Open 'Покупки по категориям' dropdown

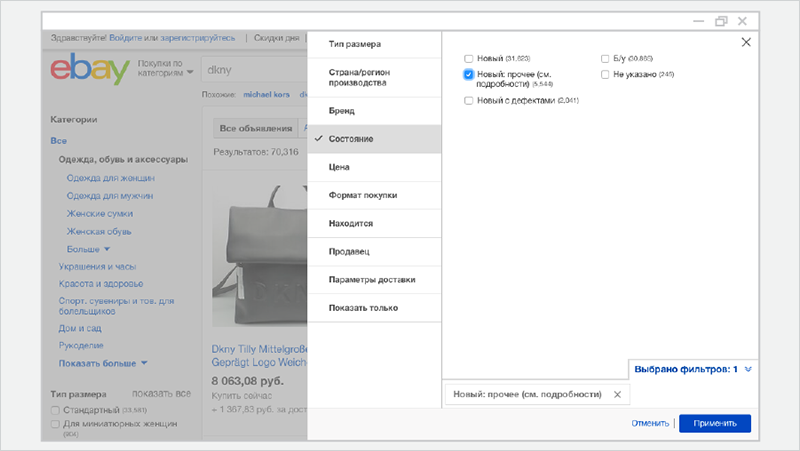(x=165, y=68)
